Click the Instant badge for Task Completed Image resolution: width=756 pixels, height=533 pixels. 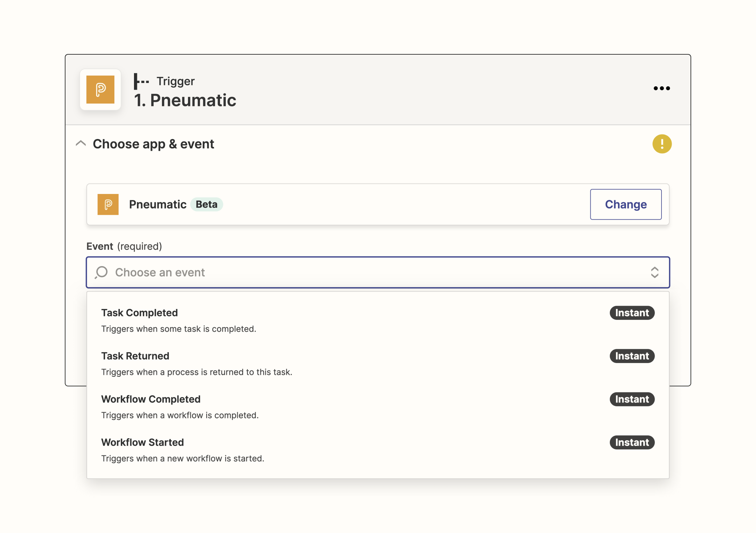click(x=632, y=313)
